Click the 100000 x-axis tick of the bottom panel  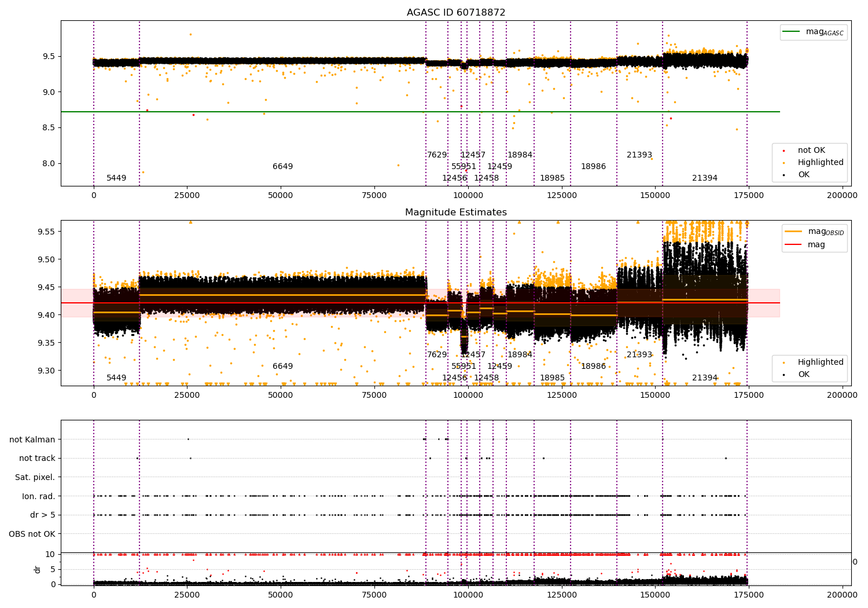point(468,595)
